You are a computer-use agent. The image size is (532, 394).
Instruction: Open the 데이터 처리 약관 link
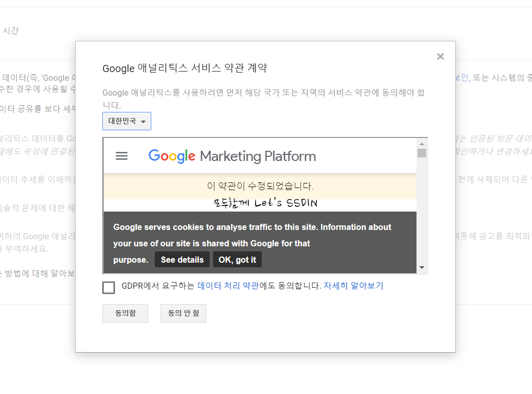[228, 286]
